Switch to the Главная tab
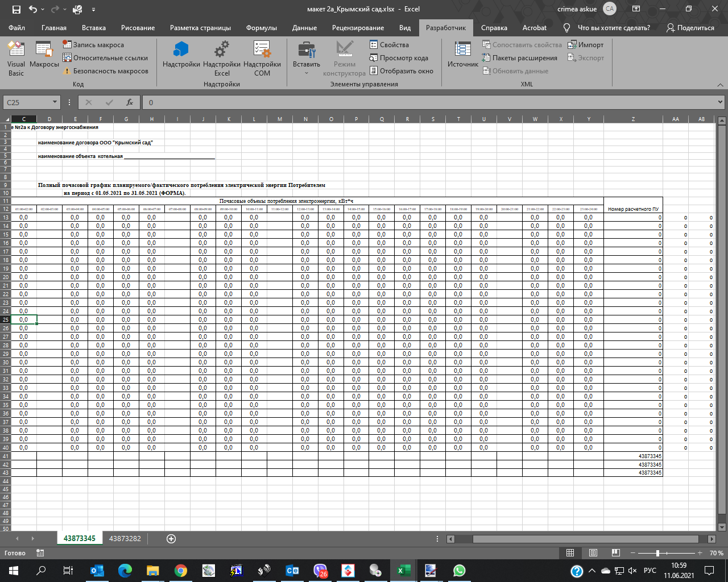Screen dimensions: 728x582 [x=54, y=27]
